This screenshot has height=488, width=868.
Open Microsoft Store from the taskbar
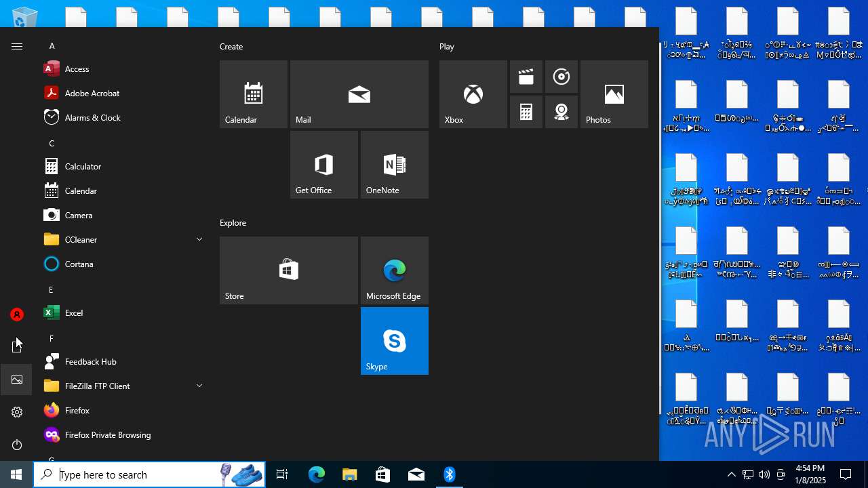(382, 474)
